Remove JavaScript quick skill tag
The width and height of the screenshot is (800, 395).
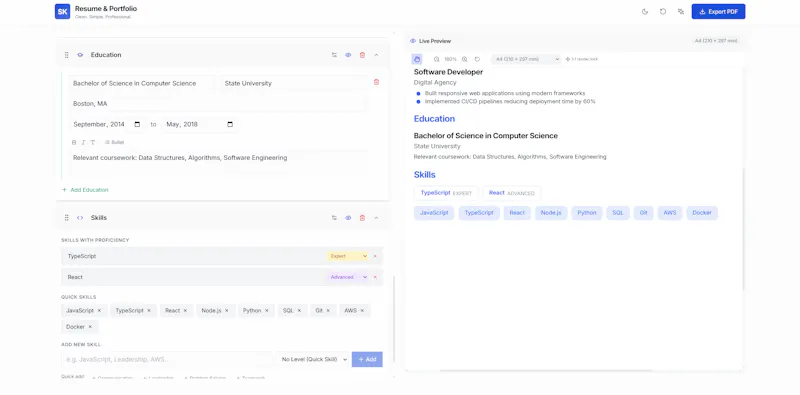point(99,310)
